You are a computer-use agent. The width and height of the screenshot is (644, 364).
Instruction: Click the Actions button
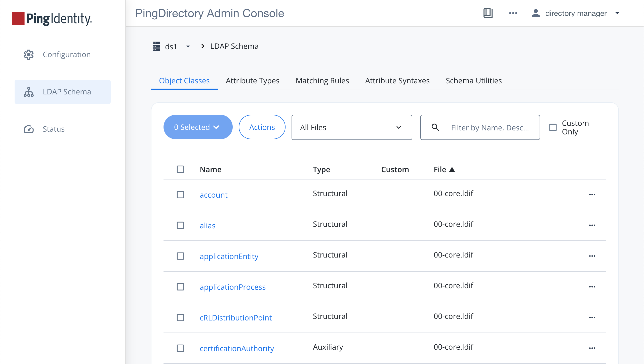[x=262, y=127]
